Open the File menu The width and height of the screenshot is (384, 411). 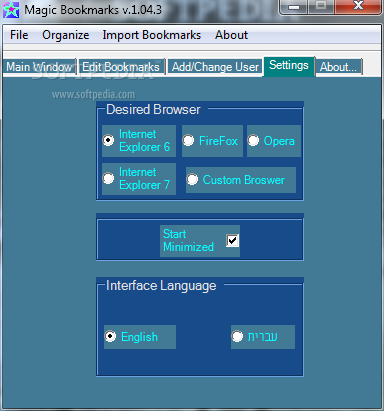tap(19, 35)
